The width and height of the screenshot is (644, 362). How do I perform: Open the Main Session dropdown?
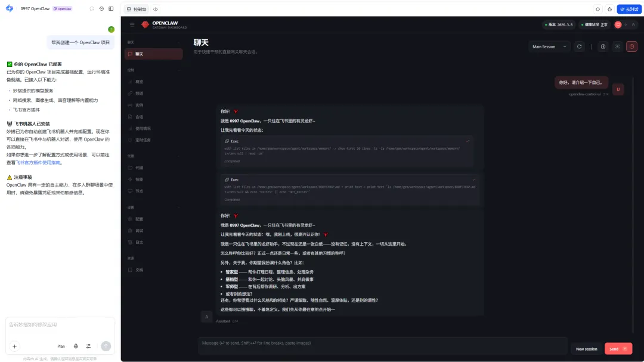[x=549, y=47]
